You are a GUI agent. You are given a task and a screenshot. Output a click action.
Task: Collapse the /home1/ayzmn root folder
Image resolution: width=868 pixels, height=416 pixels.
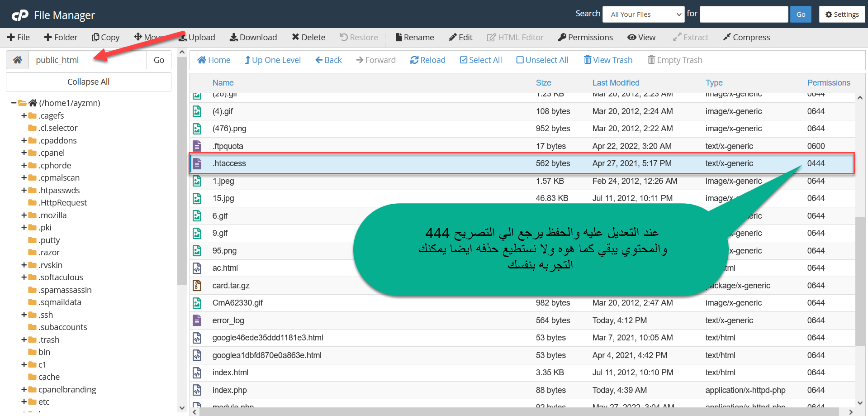coord(14,103)
